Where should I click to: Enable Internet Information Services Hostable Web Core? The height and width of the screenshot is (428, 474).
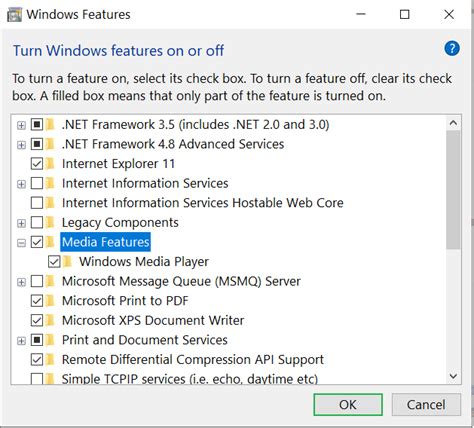tap(37, 203)
